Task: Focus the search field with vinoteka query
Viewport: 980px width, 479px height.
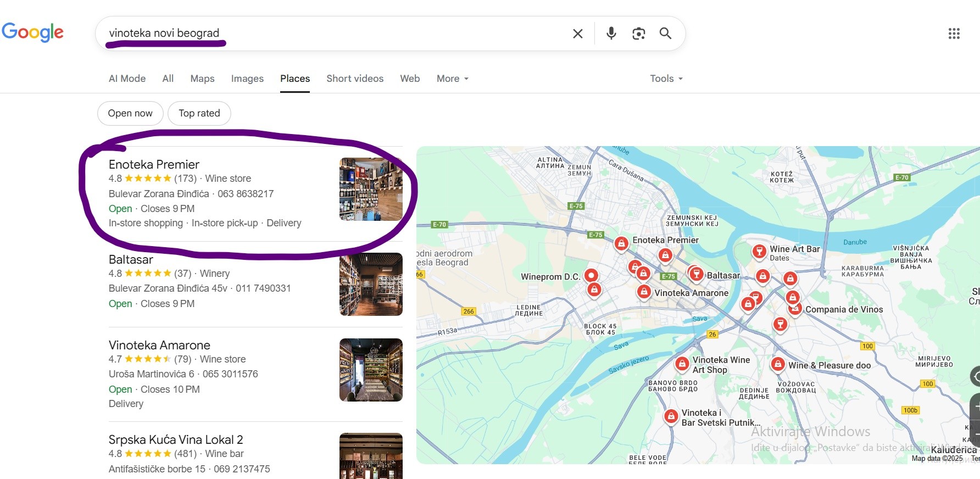Action: 335,34
